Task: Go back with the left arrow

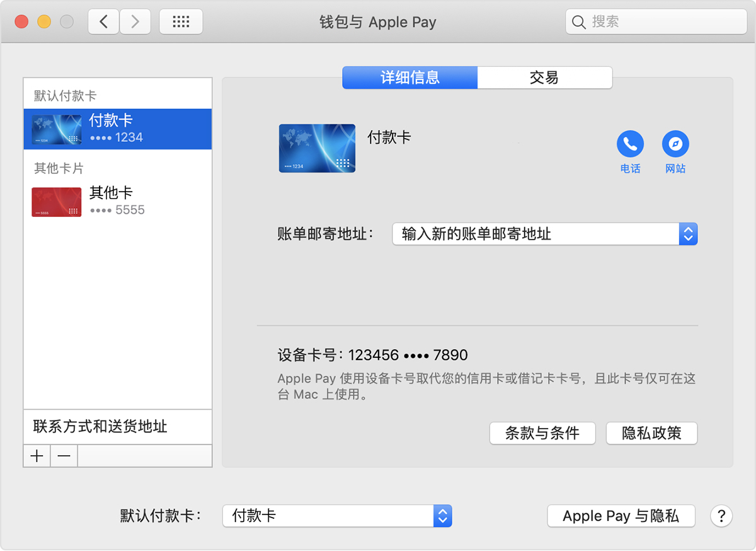Action: tap(104, 22)
